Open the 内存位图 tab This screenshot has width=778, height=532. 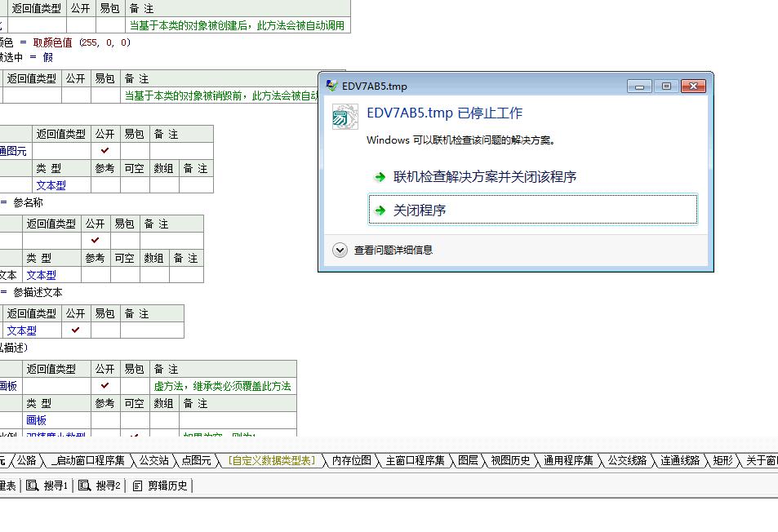[352, 460]
